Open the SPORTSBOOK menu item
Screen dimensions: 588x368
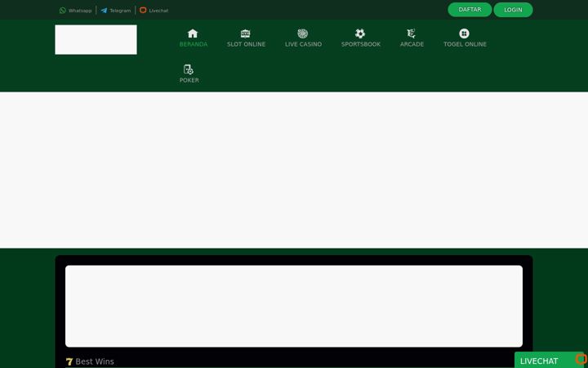pos(361,38)
